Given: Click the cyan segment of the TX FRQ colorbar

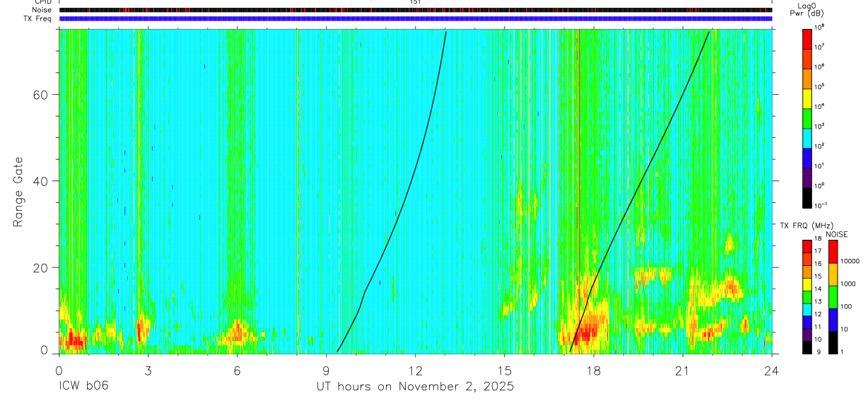Looking at the screenshot, I should [807, 309].
